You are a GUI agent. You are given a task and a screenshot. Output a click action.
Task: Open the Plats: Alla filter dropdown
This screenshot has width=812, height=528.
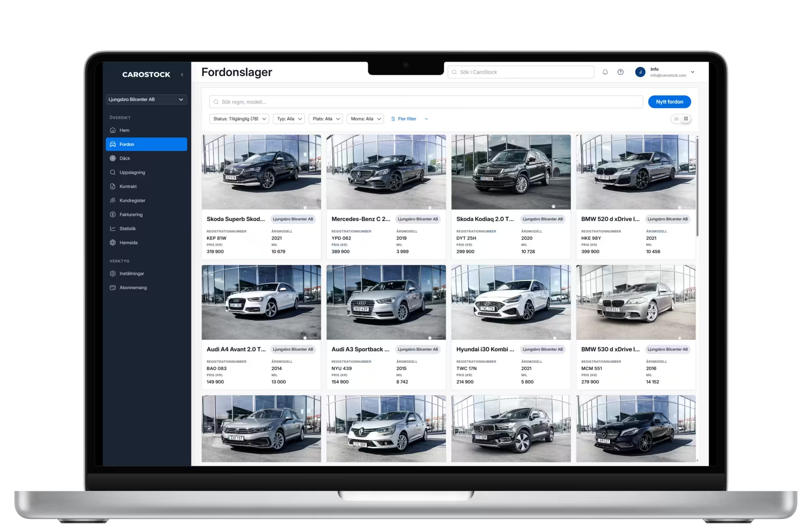[326, 119]
